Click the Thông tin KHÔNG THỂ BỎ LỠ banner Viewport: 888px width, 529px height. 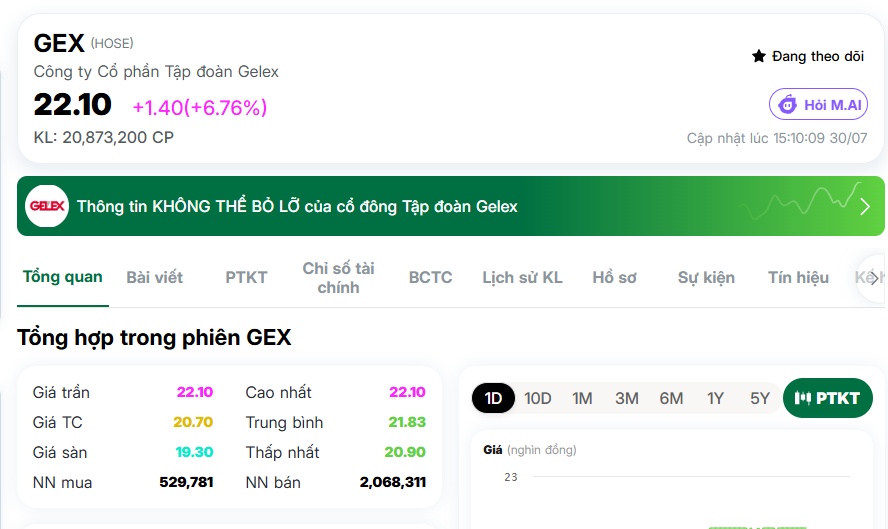click(x=451, y=206)
